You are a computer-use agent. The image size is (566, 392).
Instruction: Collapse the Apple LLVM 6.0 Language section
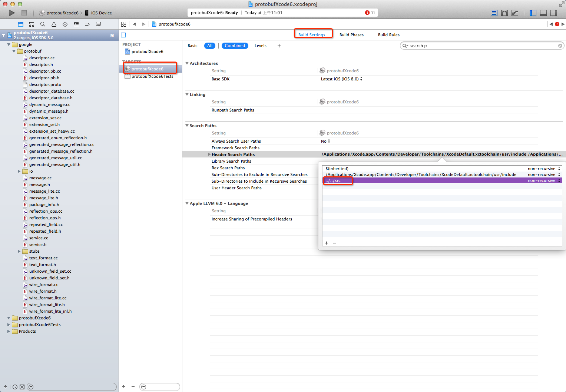click(x=187, y=203)
